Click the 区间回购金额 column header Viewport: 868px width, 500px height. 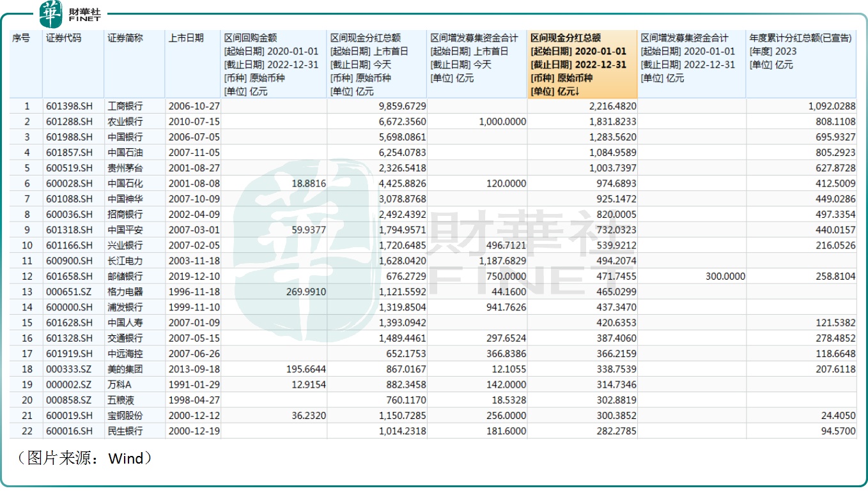coord(274,64)
